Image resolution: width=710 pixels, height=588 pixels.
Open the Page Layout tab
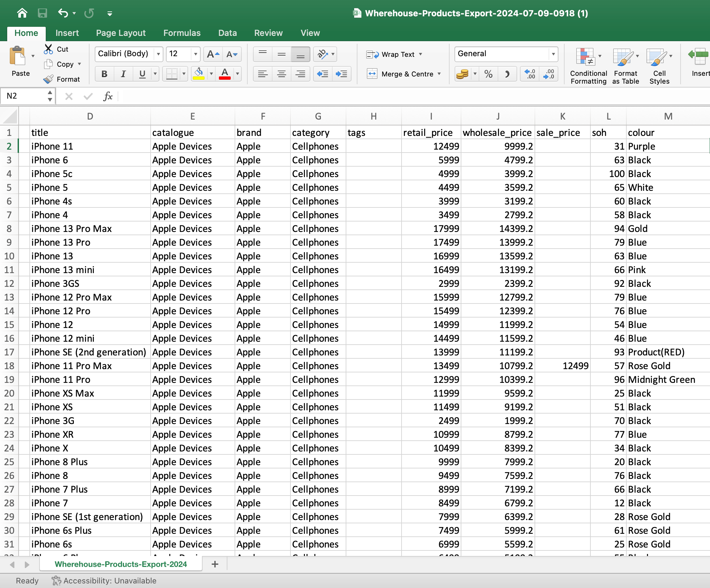point(121,33)
